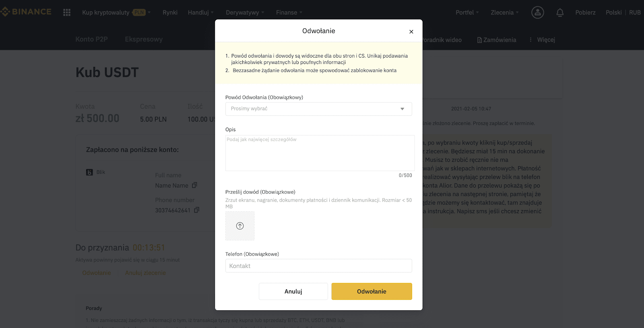
Task: Expand the Derywatywy menu
Action: 245,12
